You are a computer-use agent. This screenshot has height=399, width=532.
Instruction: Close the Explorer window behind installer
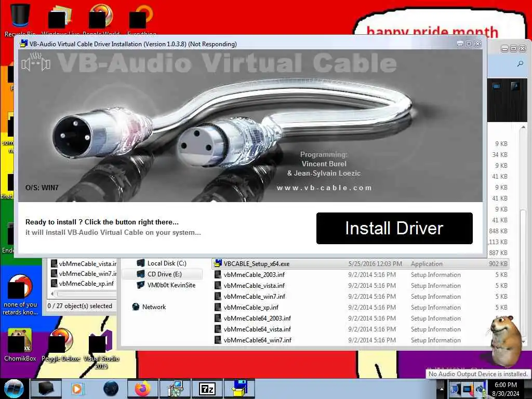[x=523, y=48]
